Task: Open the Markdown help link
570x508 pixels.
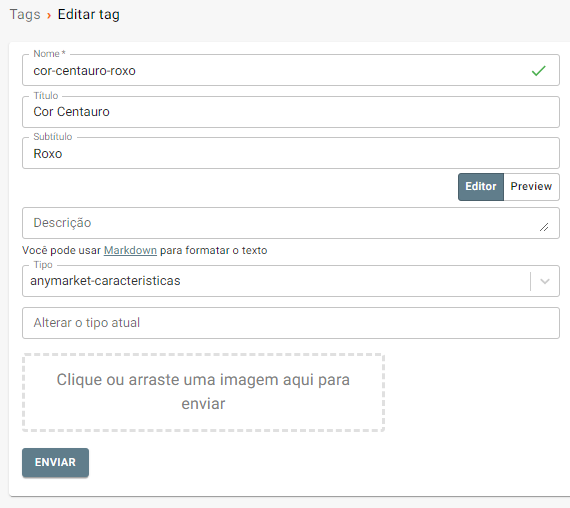Action: point(130,250)
